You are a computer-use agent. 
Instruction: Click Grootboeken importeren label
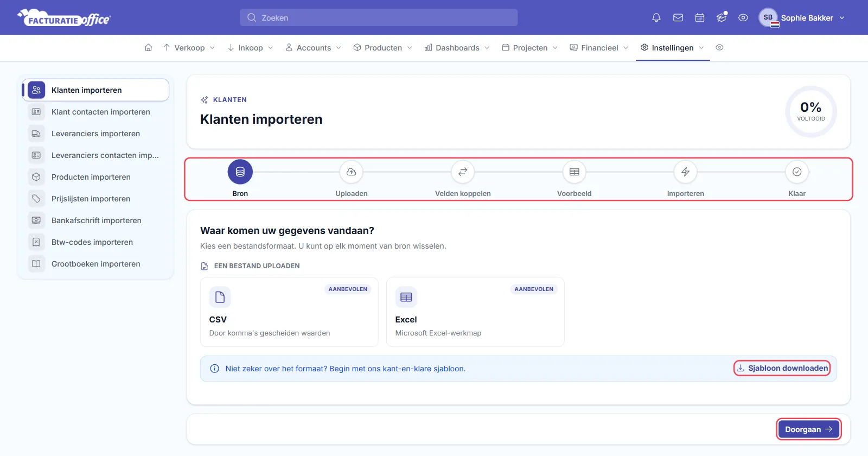95,264
